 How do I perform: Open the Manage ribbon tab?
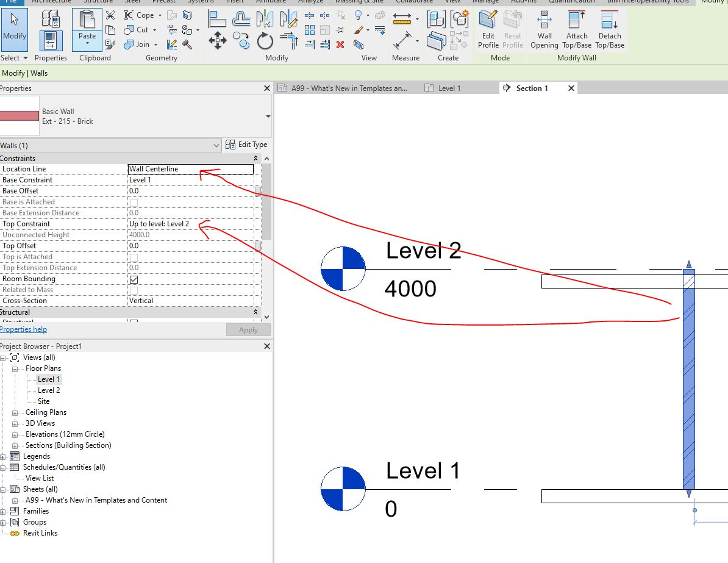point(485,2)
